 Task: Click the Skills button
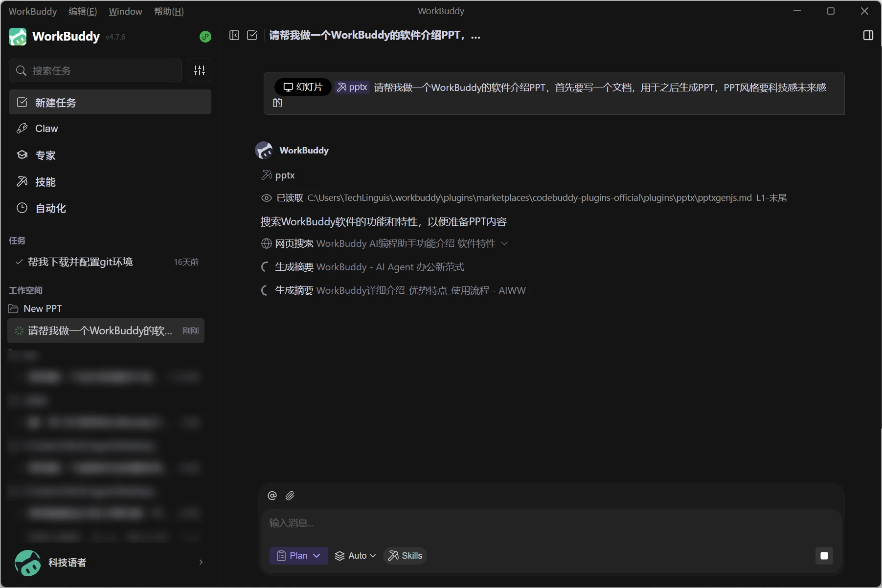tap(405, 556)
